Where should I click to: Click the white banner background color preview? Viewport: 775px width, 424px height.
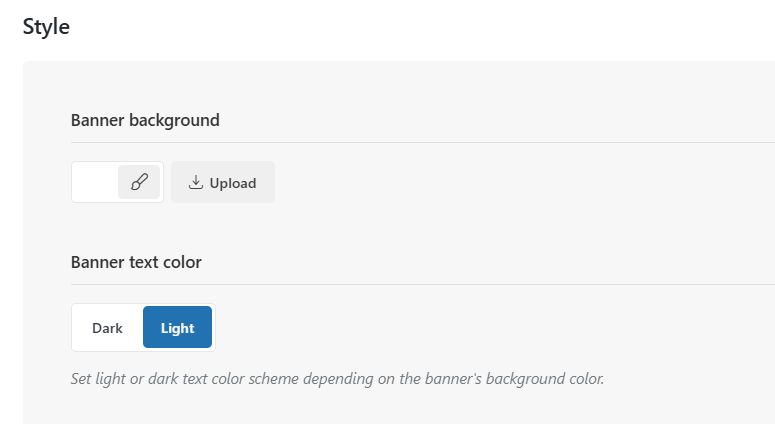pos(95,182)
